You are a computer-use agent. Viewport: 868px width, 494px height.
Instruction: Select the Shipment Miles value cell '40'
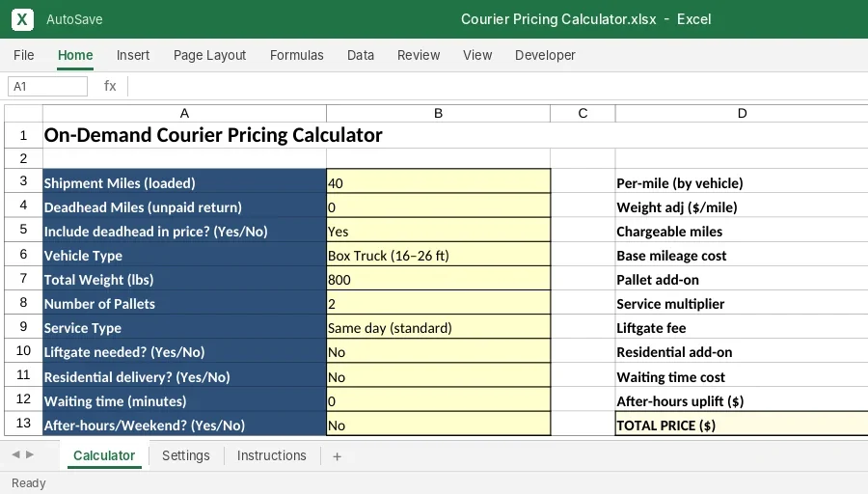(x=439, y=181)
